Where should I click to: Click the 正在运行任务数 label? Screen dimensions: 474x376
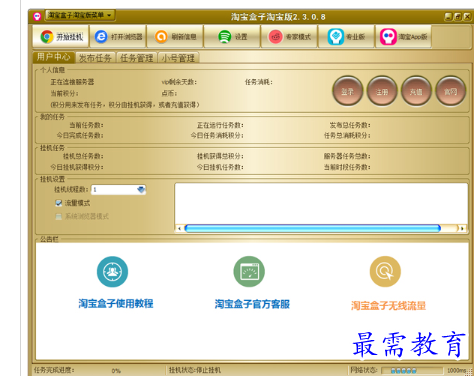[x=220, y=125]
